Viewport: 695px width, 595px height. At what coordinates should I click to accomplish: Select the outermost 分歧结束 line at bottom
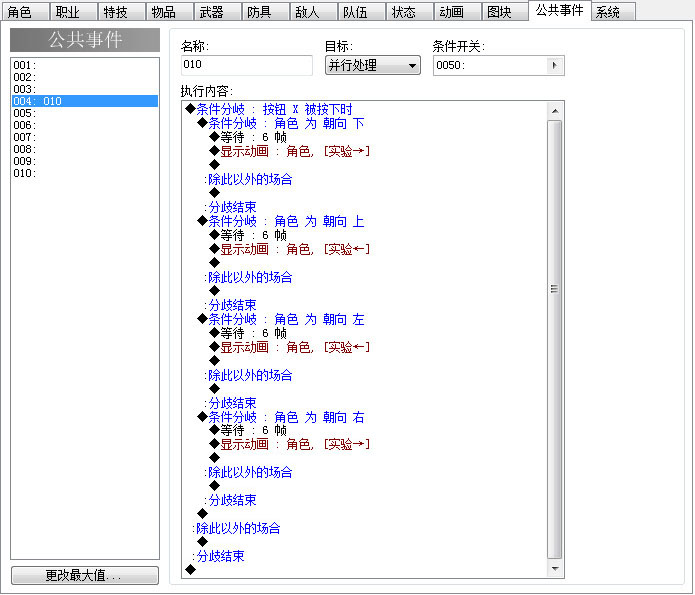[218, 556]
